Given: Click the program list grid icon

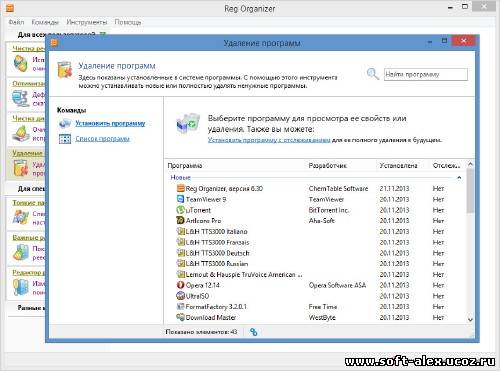Looking at the screenshot, I should coord(65,139).
